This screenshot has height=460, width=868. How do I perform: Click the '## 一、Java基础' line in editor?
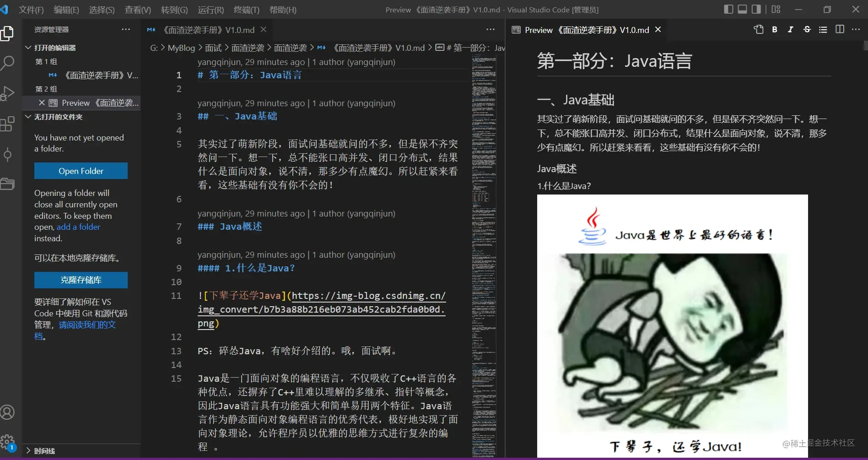pyautogui.click(x=237, y=116)
